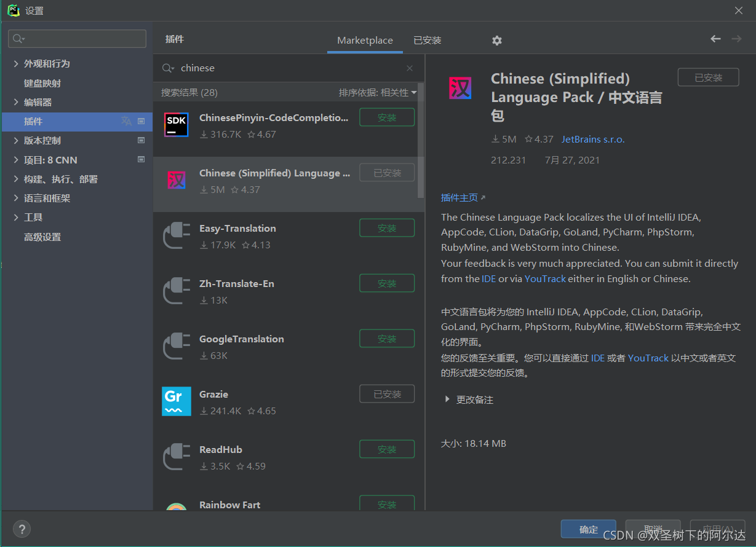This screenshot has width=756, height=547.
Task: Click the translate icon on the 插件 row
Action: [126, 121]
